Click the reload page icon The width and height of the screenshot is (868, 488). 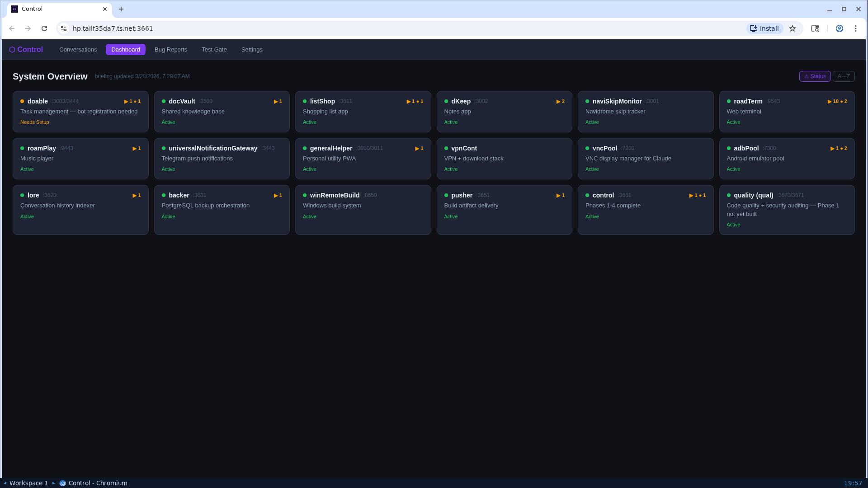pyautogui.click(x=44, y=28)
